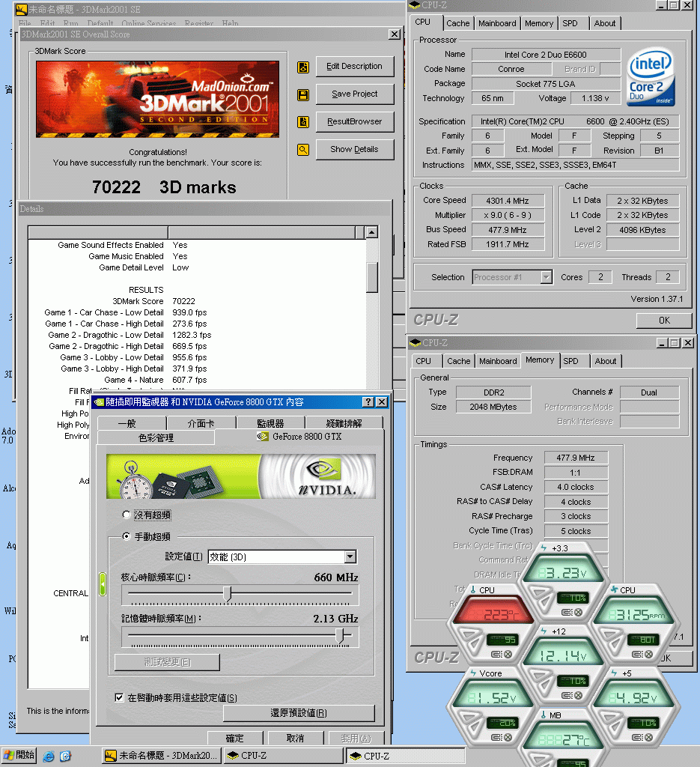Click the 記憶體時脈頻率 memory clock slider thumb
Screen dimensions: 700x767
pos(340,635)
